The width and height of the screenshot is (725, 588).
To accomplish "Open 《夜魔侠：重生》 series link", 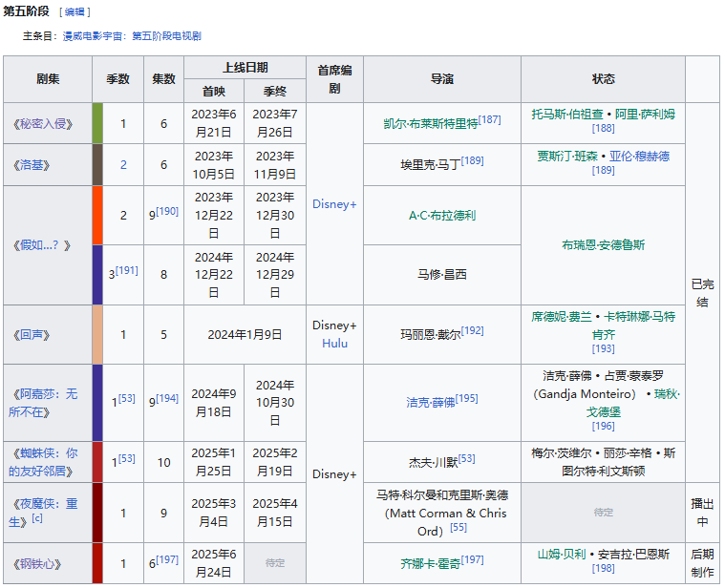I will [x=43, y=513].
